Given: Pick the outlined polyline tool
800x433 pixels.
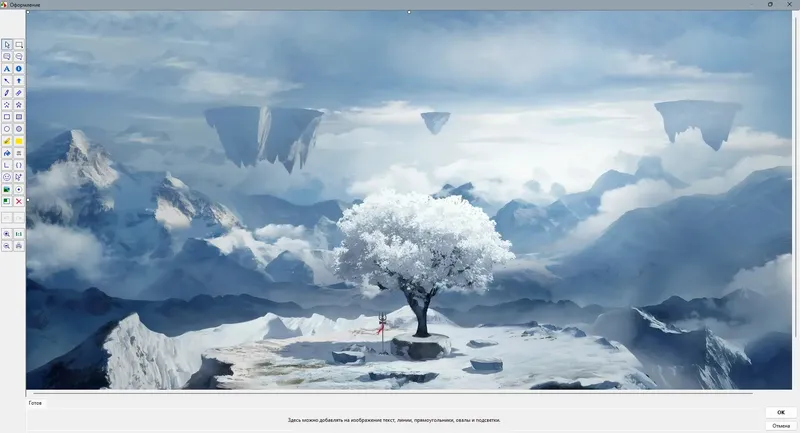Looking at the screenshot, I should [7, 105].
